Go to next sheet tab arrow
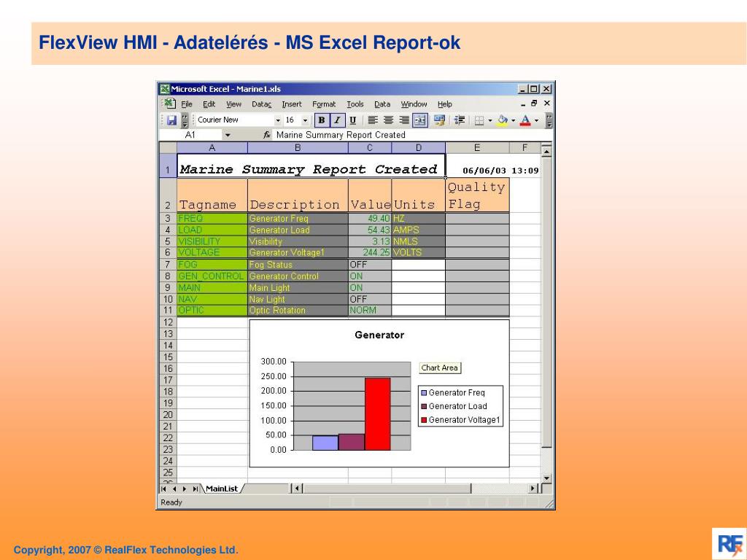The width and height of the screenshot is (747, 560). click(x=185, y=489)
